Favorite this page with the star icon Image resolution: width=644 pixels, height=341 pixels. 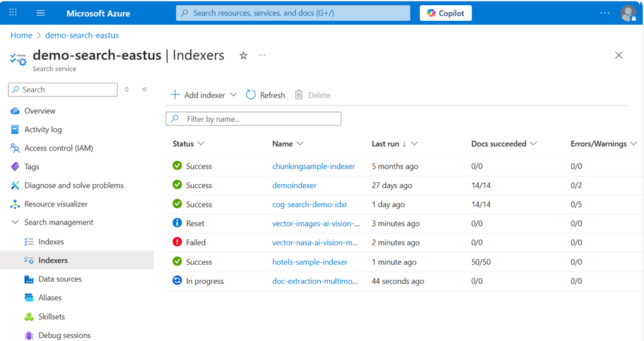[243, 56]
